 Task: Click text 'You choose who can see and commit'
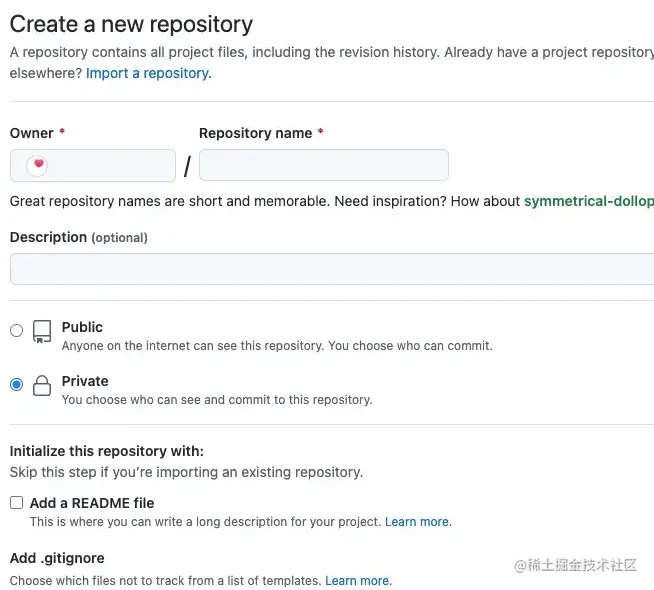(168, 399)
